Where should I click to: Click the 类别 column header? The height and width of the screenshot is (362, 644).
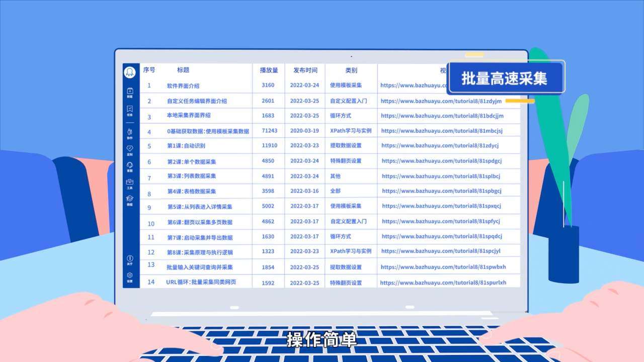pos(351,70)
